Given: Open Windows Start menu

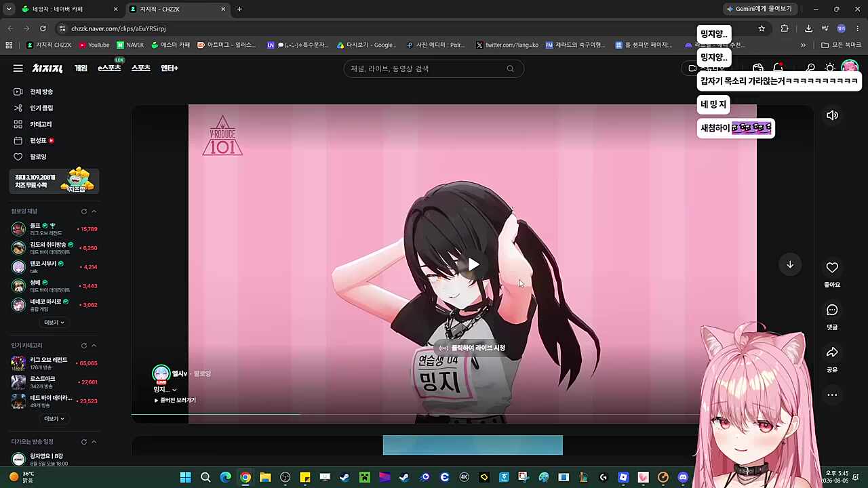Looking at the screenshot, I should (x=185, y=477).
